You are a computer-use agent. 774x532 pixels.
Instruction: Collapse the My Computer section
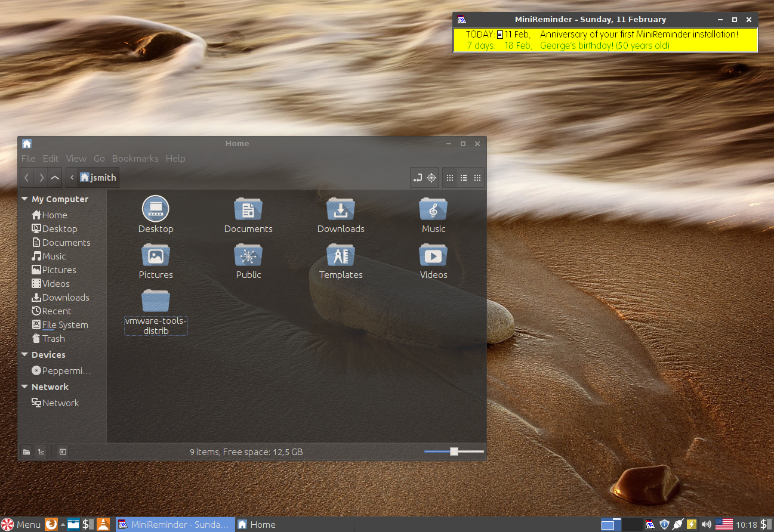pyautogui.click(x=24, y=199)
